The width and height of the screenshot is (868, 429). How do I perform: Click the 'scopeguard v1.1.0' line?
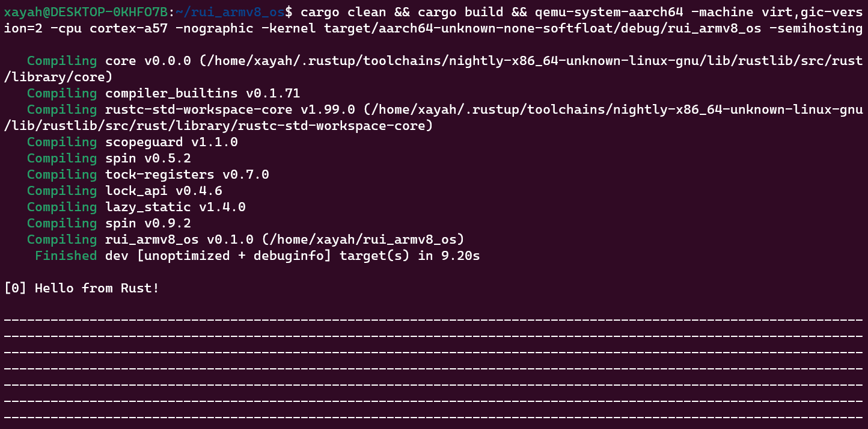pyautogui.click(x=171, y=142)
